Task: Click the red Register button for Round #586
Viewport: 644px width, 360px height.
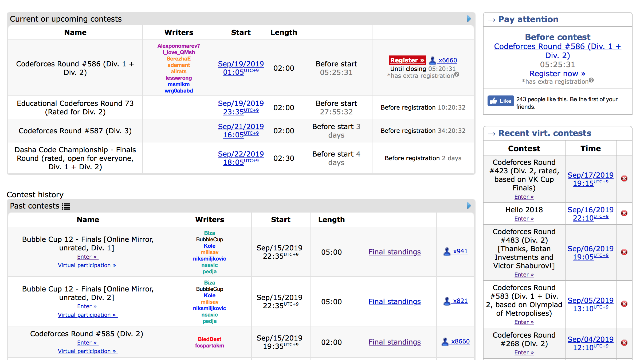Action: (x=407, y=60)
